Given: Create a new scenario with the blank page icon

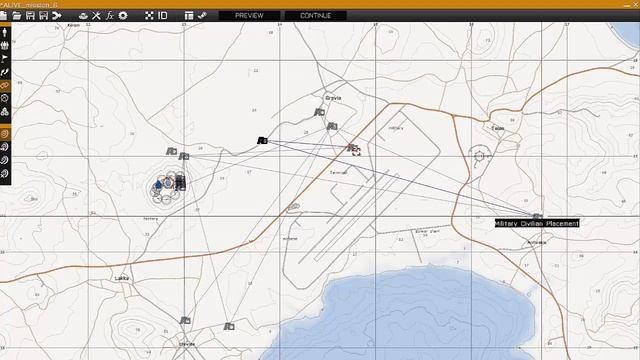Looking at the screenshot, I should (x=3, y=16).
